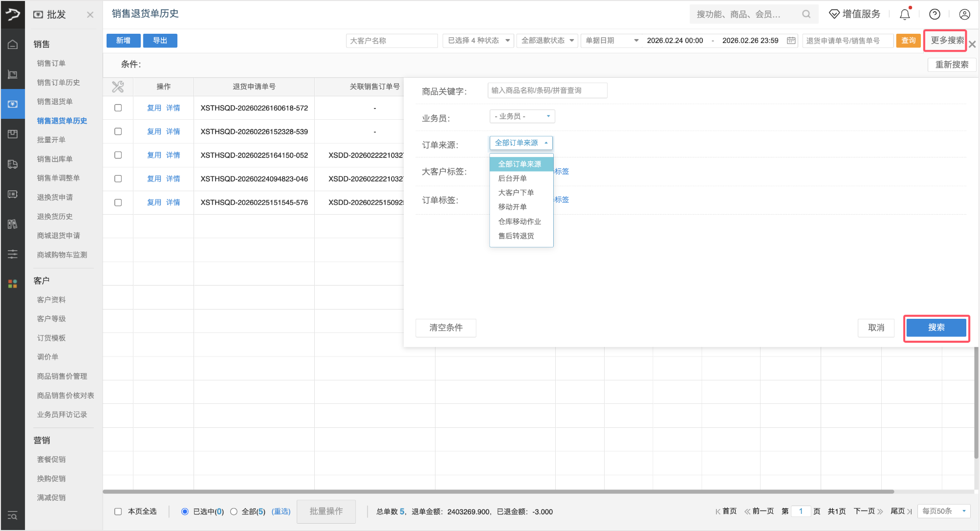Select the 全部(5) radio button
Image resolution: width=980 pixels, height=531 pixels.
click(x=234, y=511)
